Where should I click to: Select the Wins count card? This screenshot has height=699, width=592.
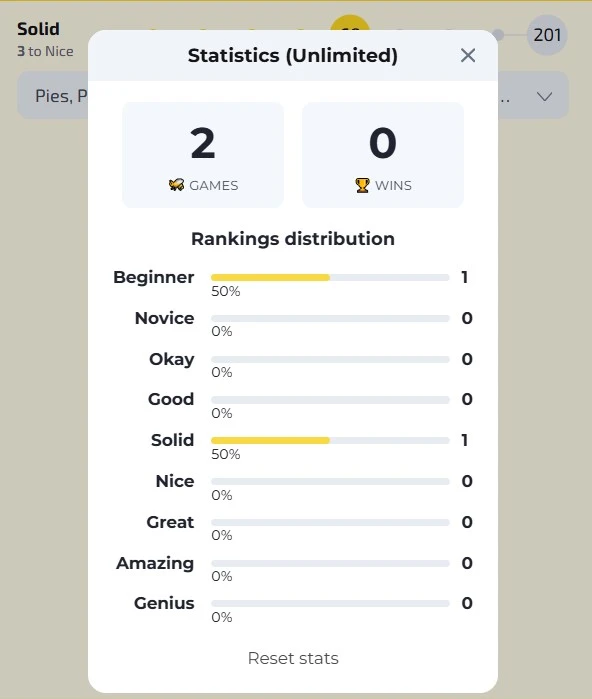tap(383, 155)
